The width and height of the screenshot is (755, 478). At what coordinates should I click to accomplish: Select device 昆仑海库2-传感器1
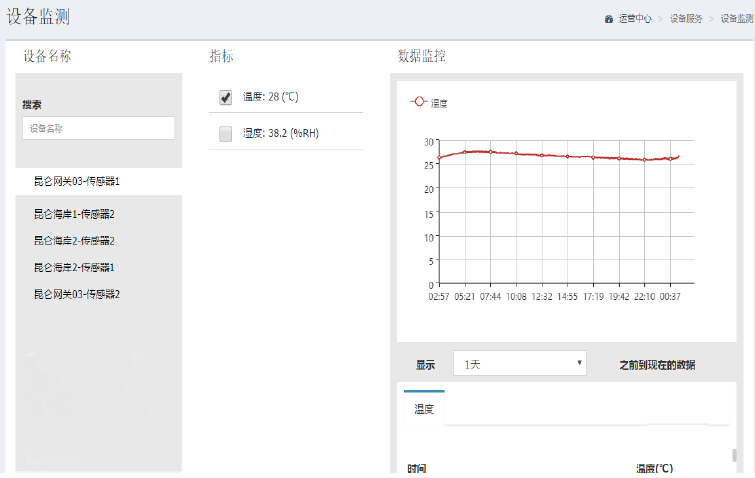coord(74,268)
